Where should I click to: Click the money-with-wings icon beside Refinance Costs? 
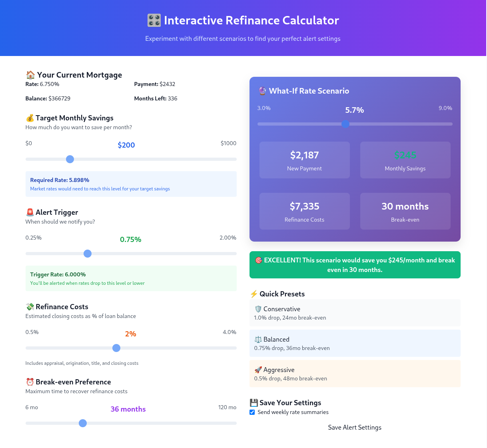pyautogui.click(x=29, y=306)
